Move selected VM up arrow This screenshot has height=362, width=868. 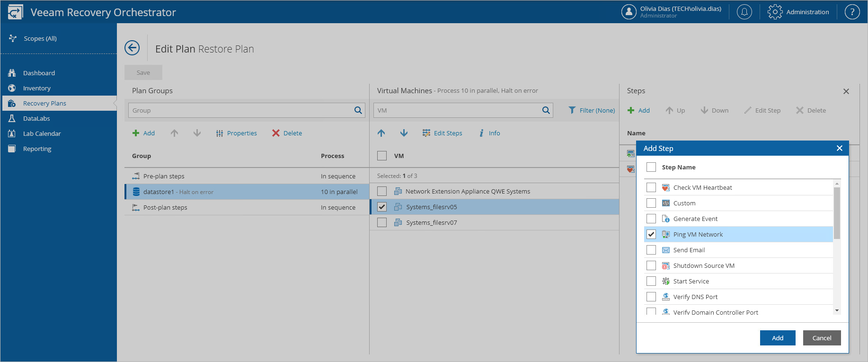point(381,133)
